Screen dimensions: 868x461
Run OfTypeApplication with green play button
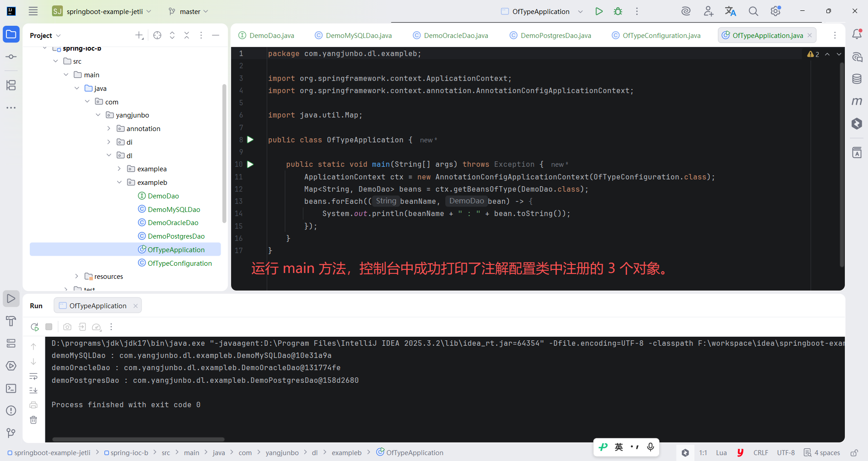[599, 11]
